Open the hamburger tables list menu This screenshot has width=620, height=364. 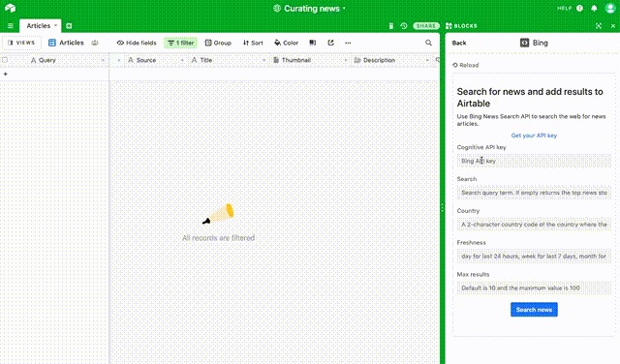coord(11,26)
